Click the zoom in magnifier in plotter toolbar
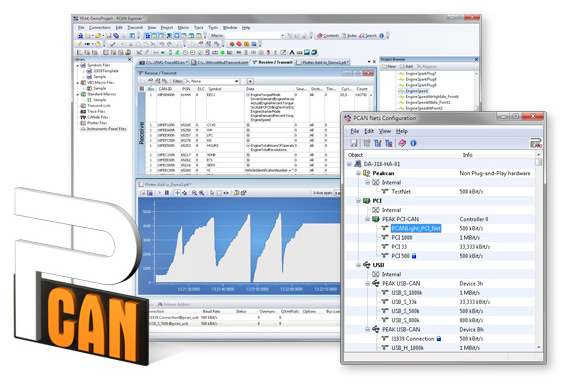Screen dimensions: 565x384 194,193
